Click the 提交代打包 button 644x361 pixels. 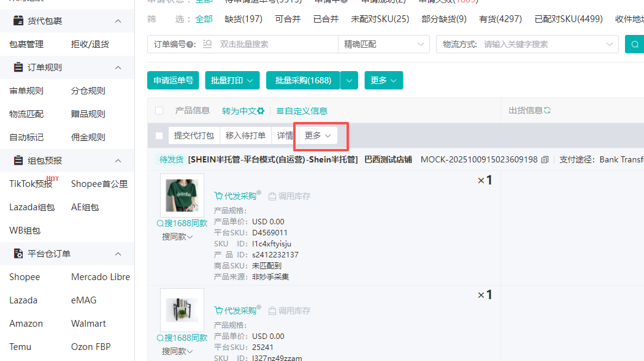194,136
